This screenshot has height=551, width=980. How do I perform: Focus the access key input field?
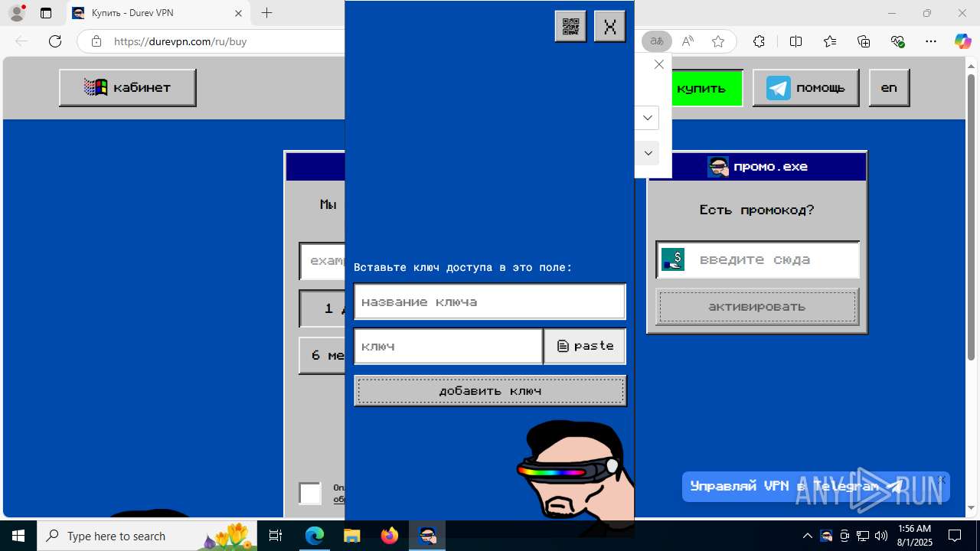pyautogui.click(x=449, y=346)
